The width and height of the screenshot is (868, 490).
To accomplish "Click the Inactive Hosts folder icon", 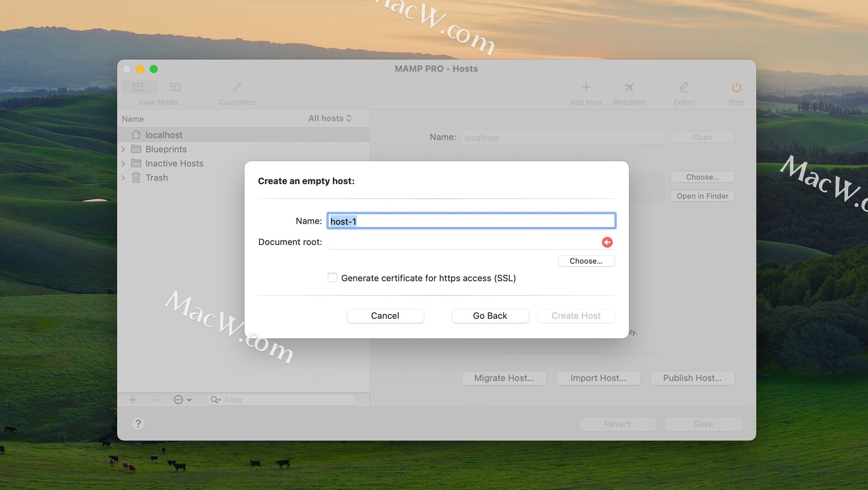I will point(136,163).
